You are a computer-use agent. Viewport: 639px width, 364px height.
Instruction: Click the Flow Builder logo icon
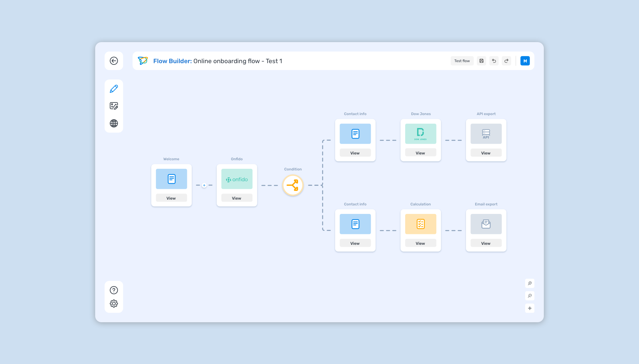click(143, 61)
